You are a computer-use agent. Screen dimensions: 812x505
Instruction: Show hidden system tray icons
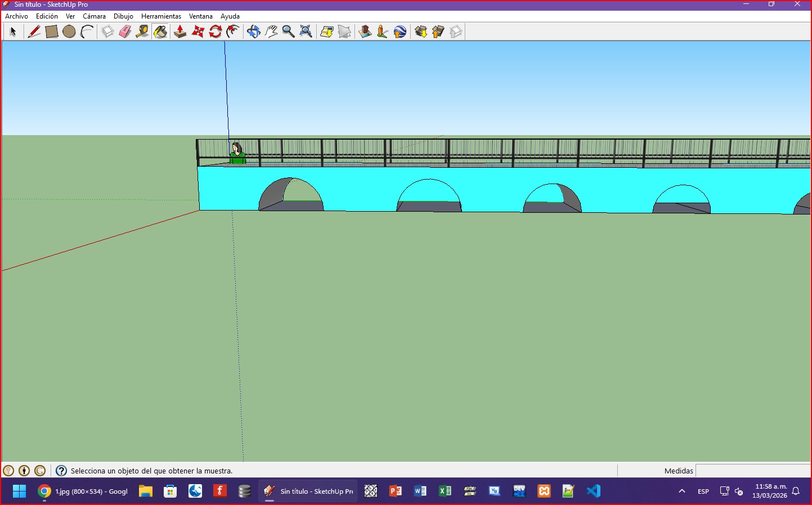tap(682, 491)
